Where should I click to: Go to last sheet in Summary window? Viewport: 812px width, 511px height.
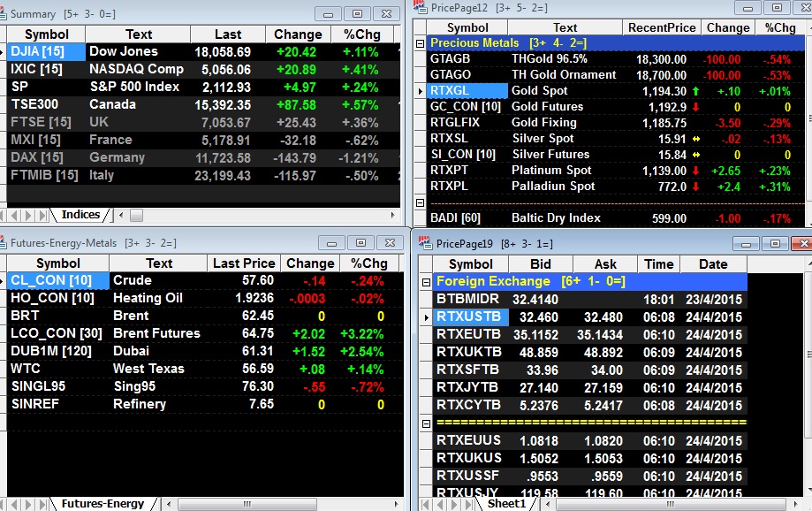(x=42, y=215)
